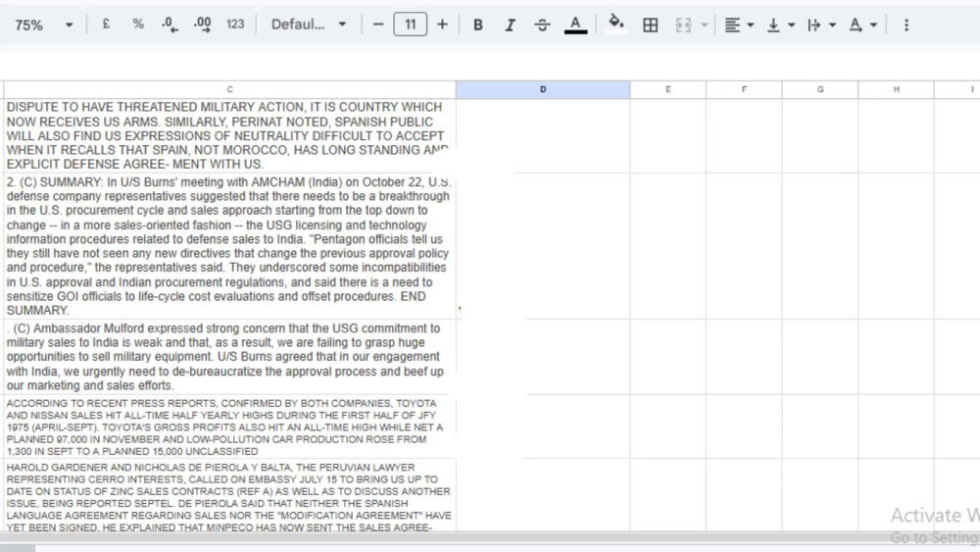Open the Default font dropdown
The image size is (980, 552).
[308, 25]
